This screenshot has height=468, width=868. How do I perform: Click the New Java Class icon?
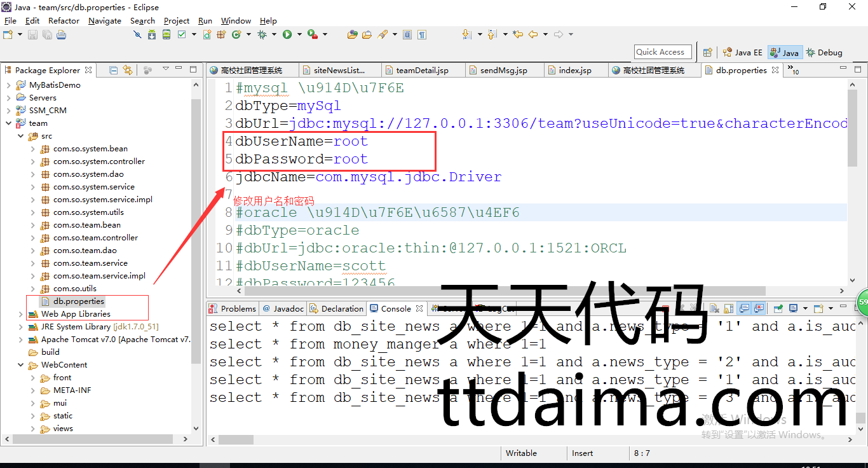236,34
